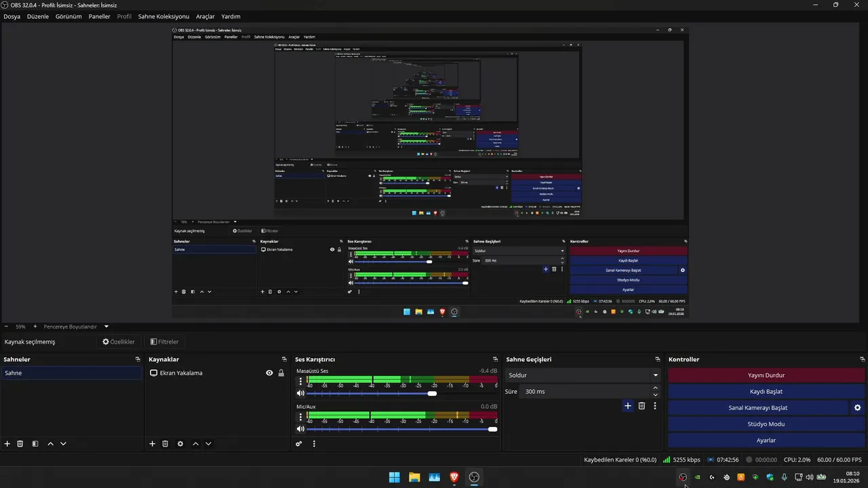Remove selected scene with Sahneler trash icon
This screenshot has height=488, width=868.
coord(20,444)
